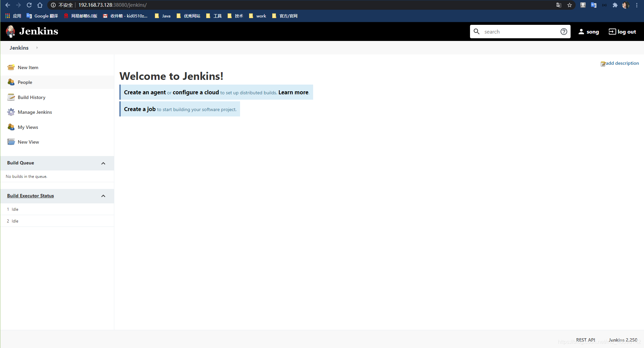Click executor 2 Idle row
This screenshot has width=644, height=348.
click(57, 221)
